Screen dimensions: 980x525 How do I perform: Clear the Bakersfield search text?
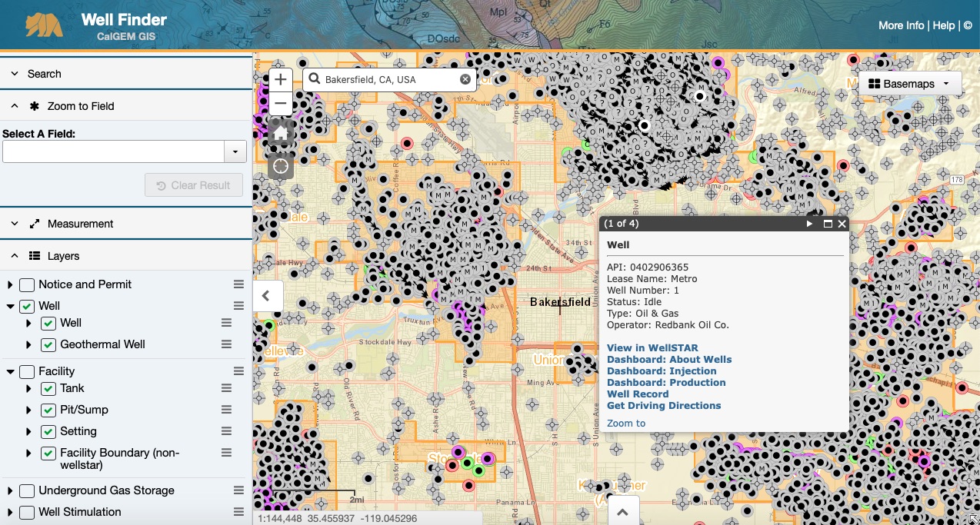[x=465, y=79]
